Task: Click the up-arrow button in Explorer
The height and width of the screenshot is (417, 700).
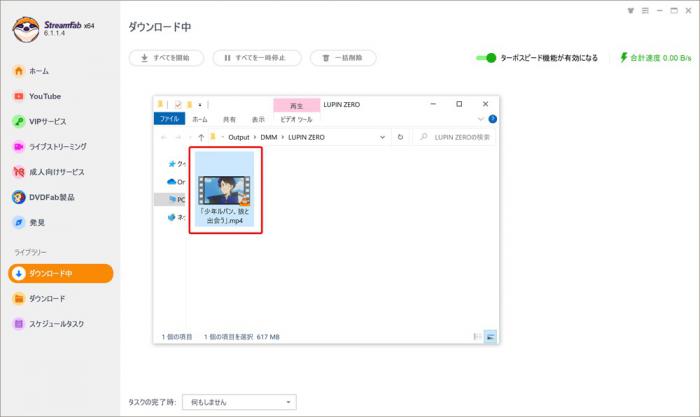Action: tap(201, 137)
